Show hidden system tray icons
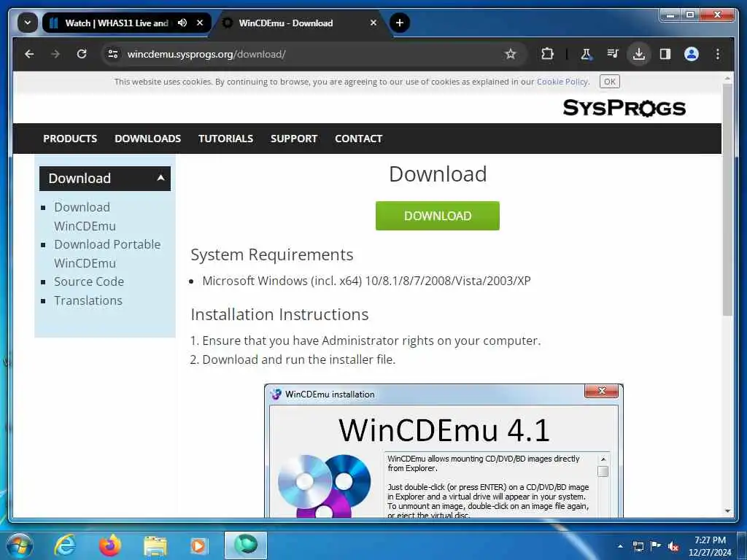This screenshot has width=747, height=560. click(620, 546)
